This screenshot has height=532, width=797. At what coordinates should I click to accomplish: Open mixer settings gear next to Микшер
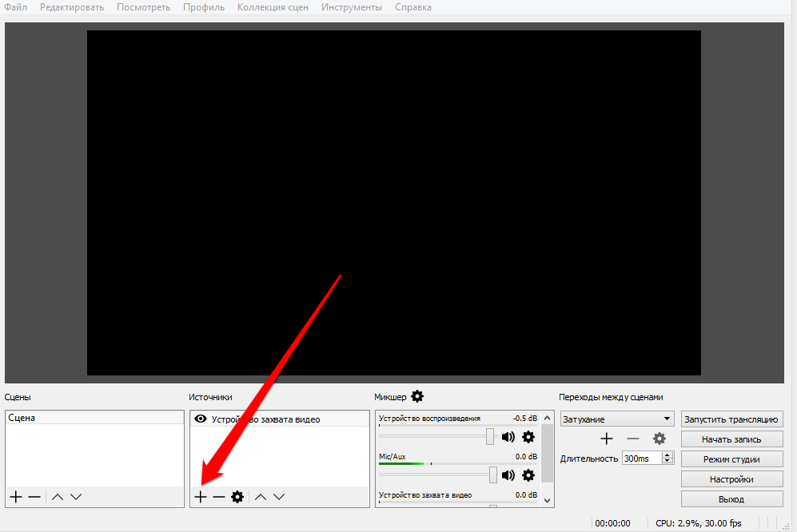(x=417, y=396)
